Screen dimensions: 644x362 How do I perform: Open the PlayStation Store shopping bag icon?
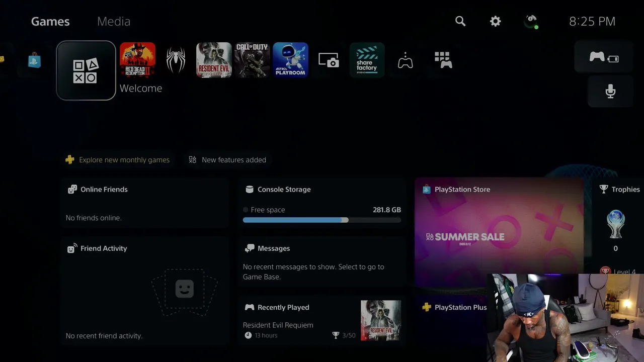pyautogui.click(x=34, y=60)
